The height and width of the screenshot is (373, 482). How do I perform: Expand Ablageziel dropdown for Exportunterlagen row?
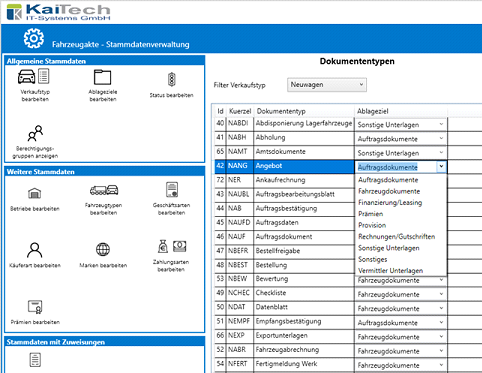[x=441, y=337]
